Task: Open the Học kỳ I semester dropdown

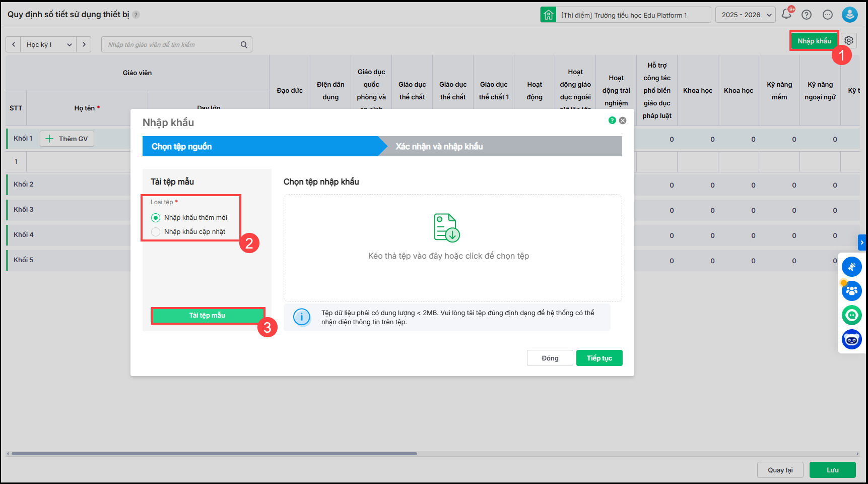Action: click(48, 45)
